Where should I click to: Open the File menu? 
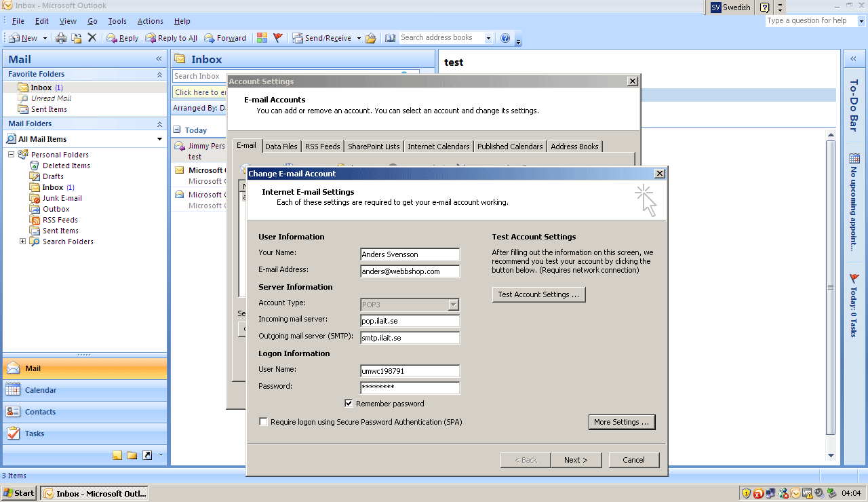coord(18,22)
